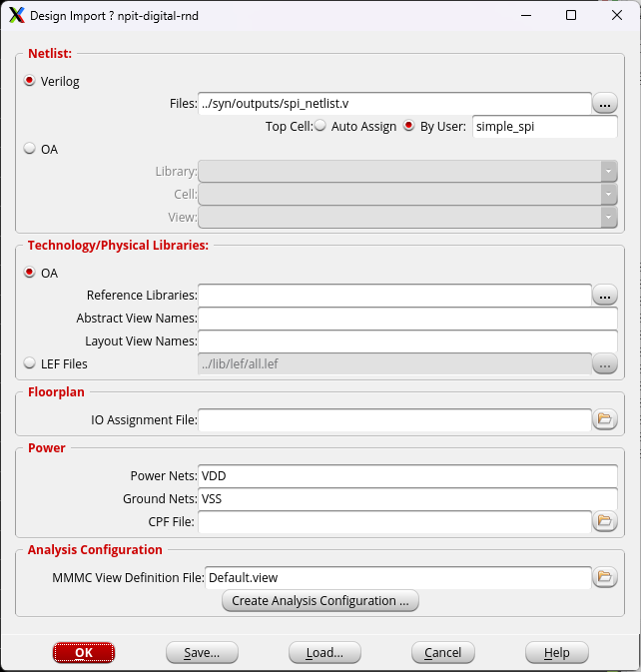Click the Innovus X logo in title bar
Image resolution: width=641 pixels, height=672 pixels.
click(16, 15)
